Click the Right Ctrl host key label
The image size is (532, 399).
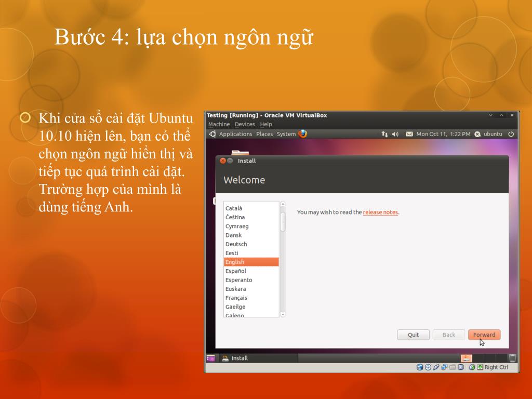pos(496,367)
